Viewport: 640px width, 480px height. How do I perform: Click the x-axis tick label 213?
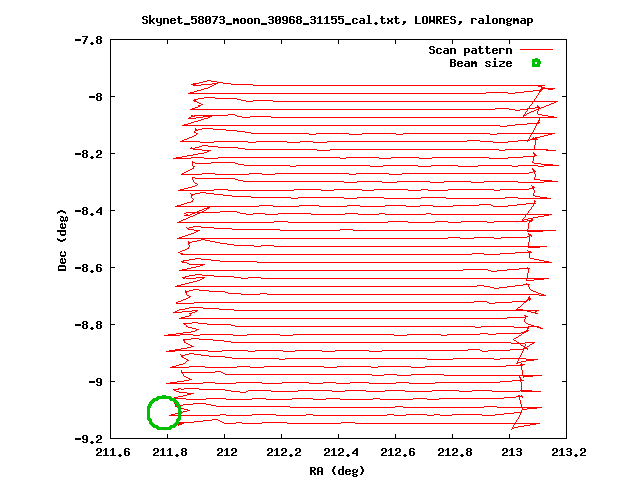[x=511, y=452]
